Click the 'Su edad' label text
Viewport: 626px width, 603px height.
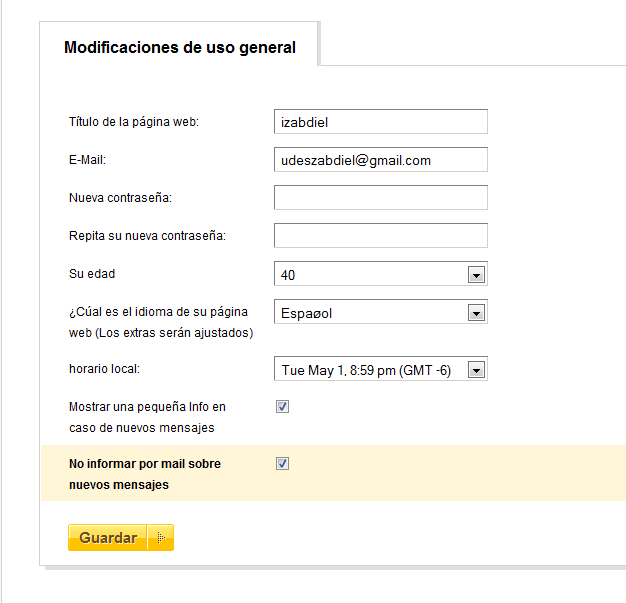click(x=92, y=274)
